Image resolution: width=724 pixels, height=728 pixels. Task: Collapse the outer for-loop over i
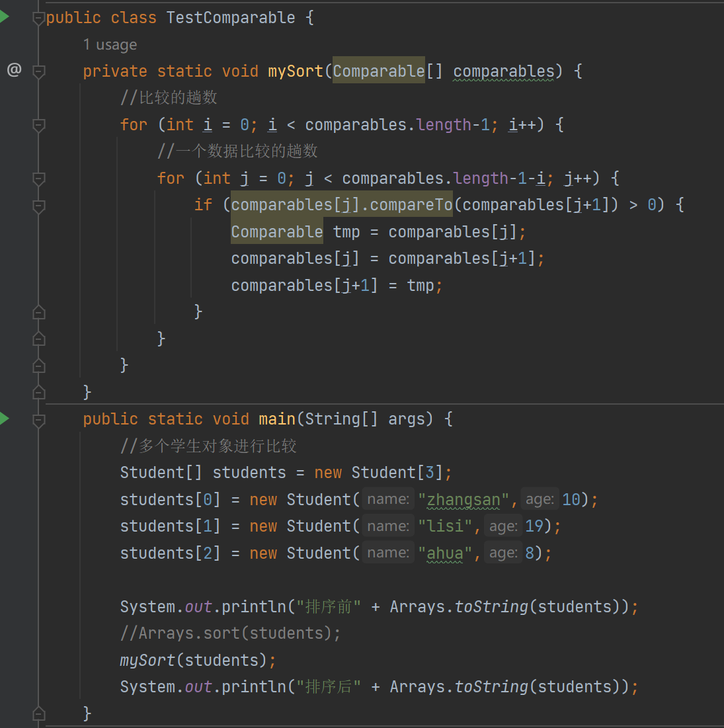[x=38, y=125]
